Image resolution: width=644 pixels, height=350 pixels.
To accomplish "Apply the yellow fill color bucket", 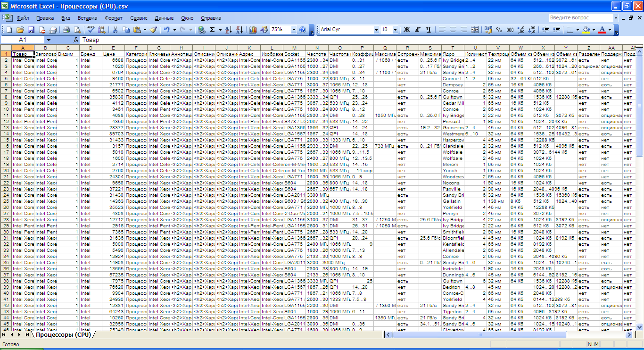I will click(586, 29).
